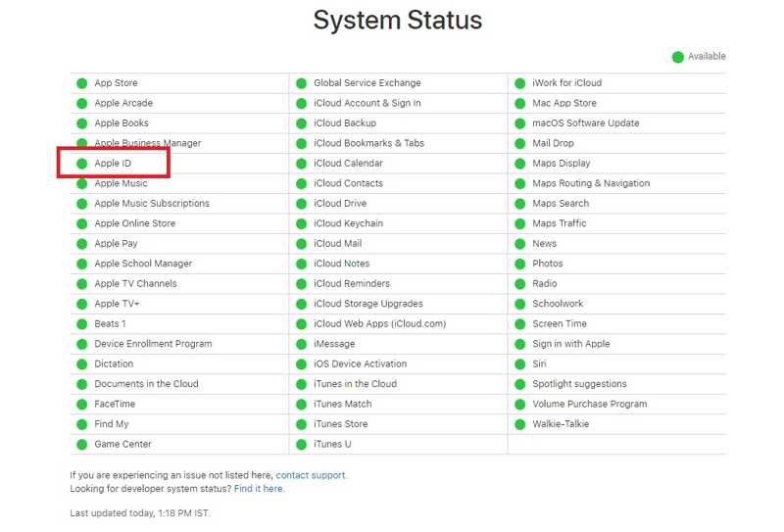Click the green Available legend dot
This screenshot has height=532, width=784.
coord(677,57)
